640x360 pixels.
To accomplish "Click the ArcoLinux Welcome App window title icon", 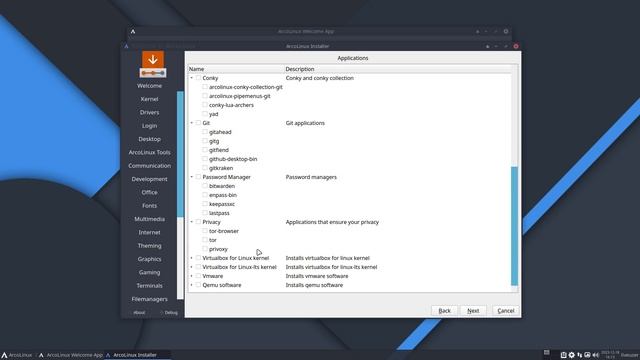I will (x=133, y=31).
